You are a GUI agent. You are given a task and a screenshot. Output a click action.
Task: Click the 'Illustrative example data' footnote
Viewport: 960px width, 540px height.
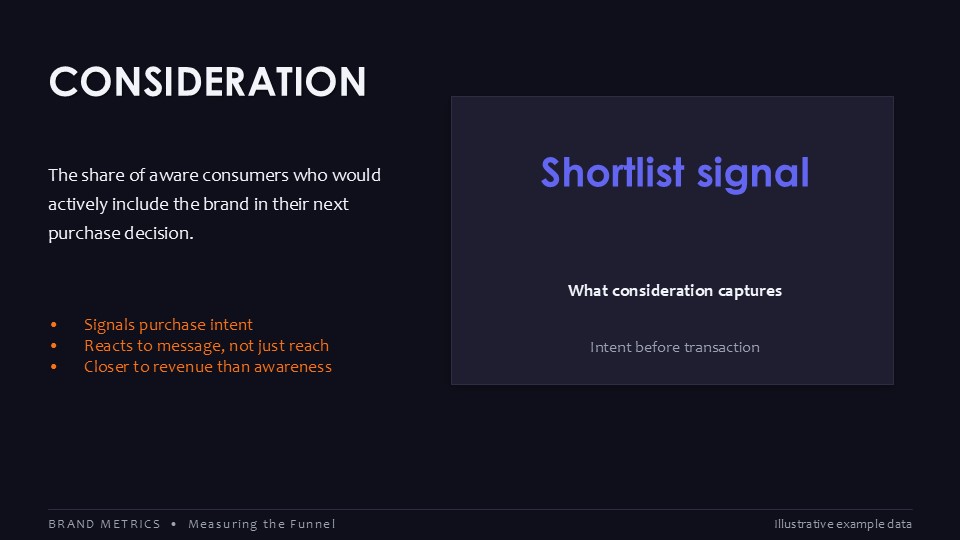click(x=842, y=524)
